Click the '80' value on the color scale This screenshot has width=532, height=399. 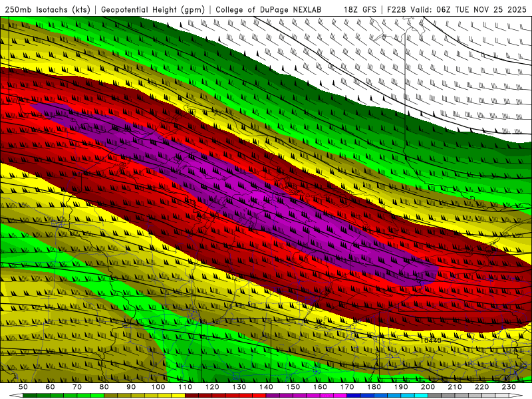[x=104, y=387]
